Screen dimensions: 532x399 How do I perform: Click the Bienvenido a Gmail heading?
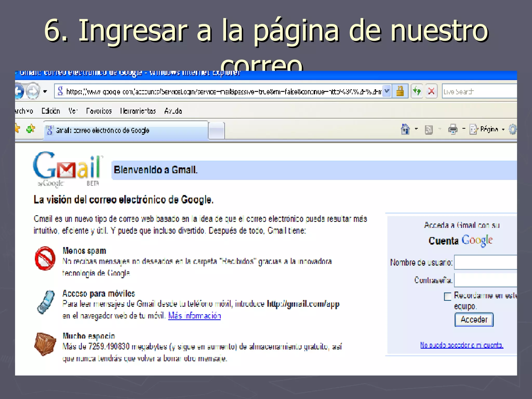[156, 170]
